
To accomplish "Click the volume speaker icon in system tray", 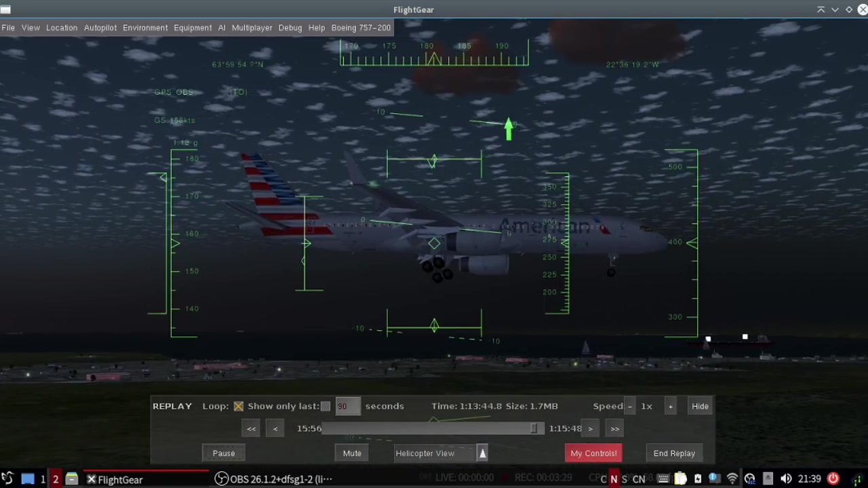I will [787, 479].
